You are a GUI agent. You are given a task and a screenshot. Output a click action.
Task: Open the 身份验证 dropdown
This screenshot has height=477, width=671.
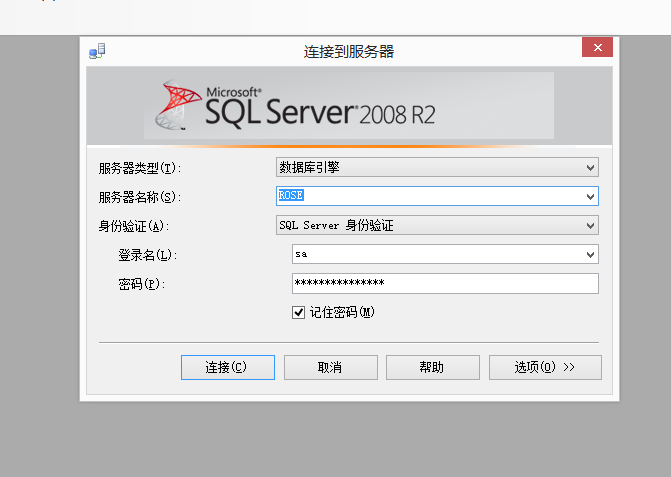click(x=437, y=225)
